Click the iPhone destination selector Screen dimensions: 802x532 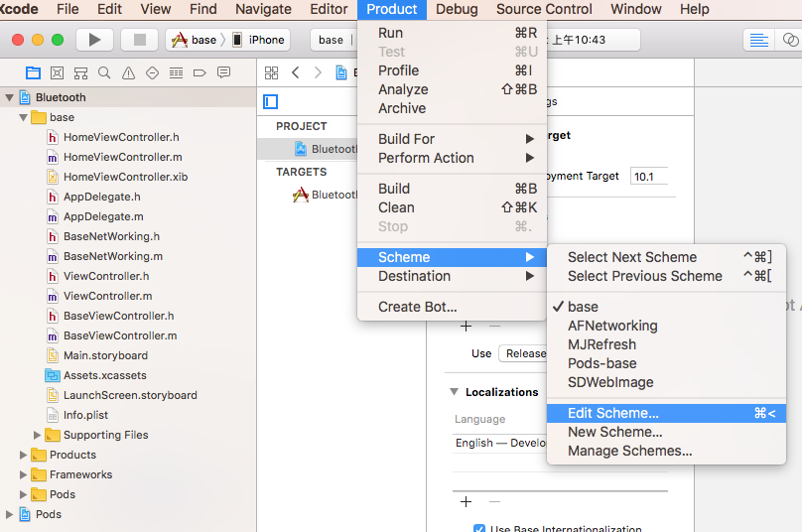coord(259,40)
